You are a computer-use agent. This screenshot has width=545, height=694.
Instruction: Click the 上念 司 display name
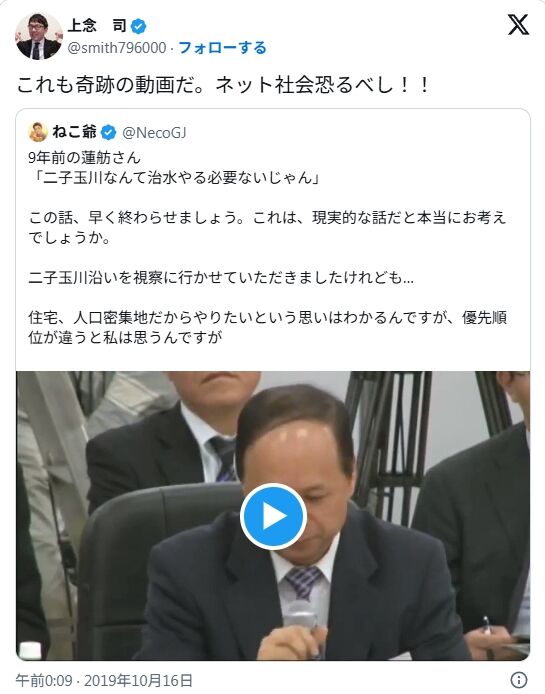97,26
